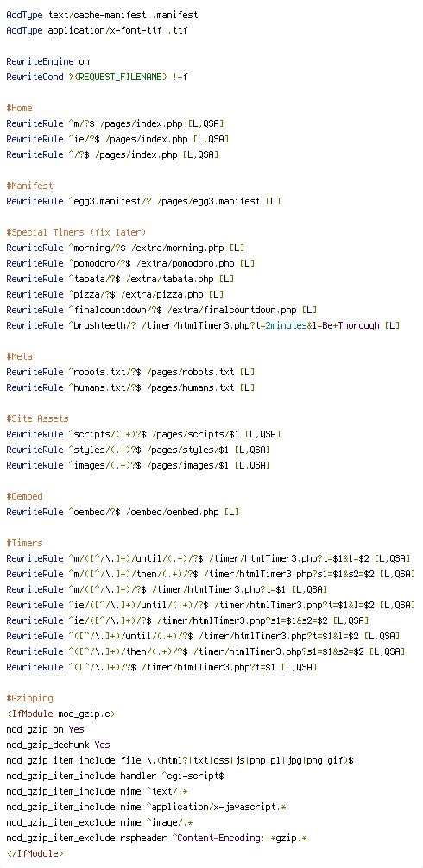Click the #Manifest comment heading

(29, 186)
